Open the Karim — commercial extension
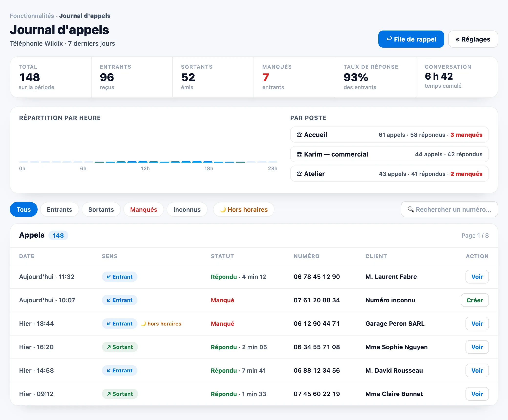The height and width of the screenshot is (420, 508). (389, 154)
